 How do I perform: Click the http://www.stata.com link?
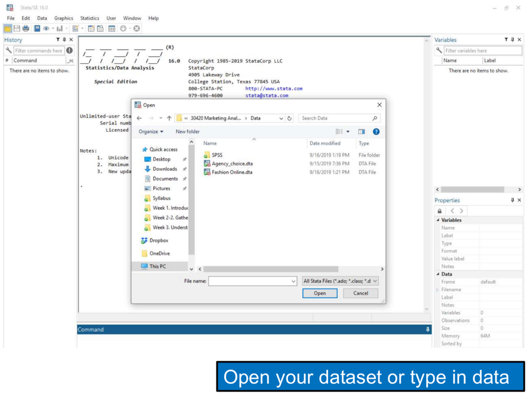(274, 89)
